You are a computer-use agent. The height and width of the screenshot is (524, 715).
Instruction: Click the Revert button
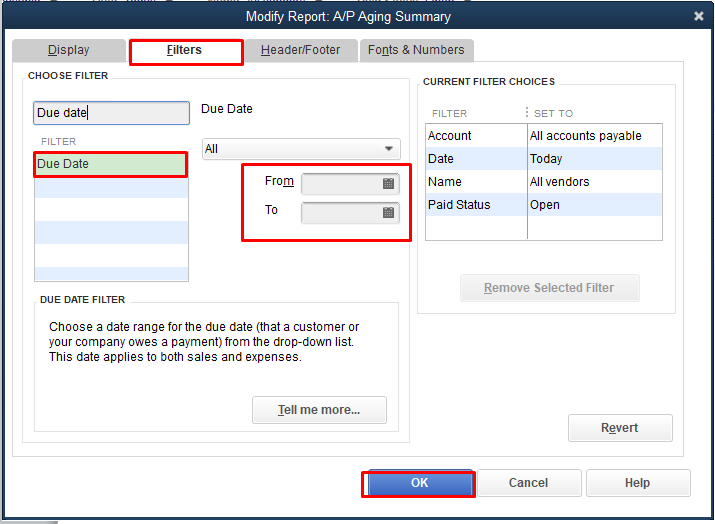[620, 428]
